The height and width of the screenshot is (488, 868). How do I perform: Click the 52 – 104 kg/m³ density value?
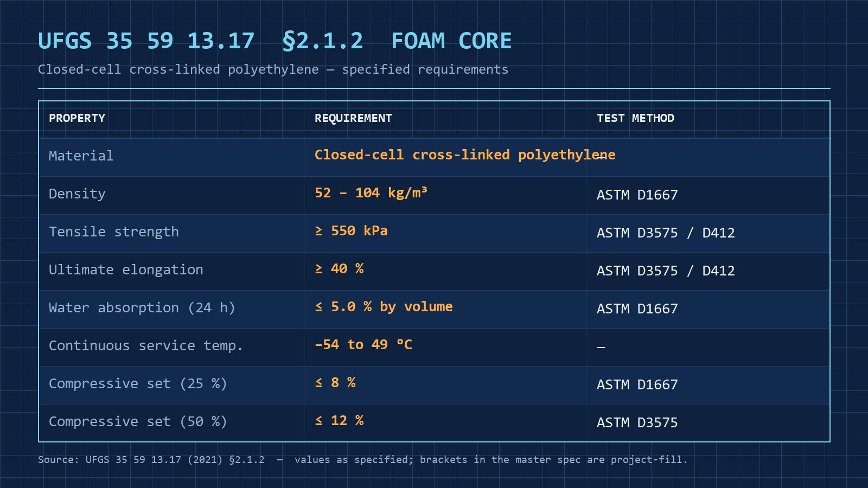[x=371, y=193]
